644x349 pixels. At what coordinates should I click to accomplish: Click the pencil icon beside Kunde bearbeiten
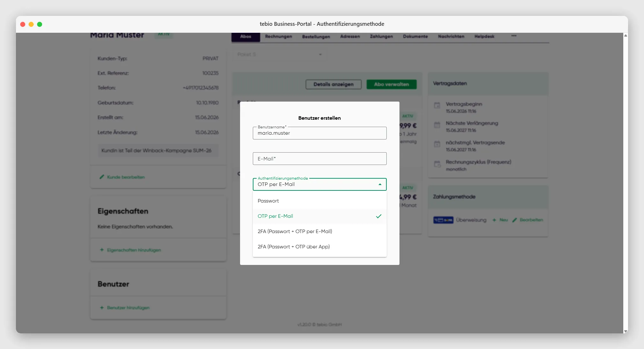(x=102, y=177)
